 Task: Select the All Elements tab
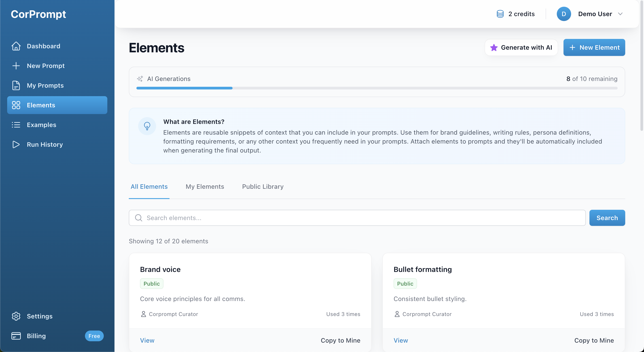[x=149, y=187]
